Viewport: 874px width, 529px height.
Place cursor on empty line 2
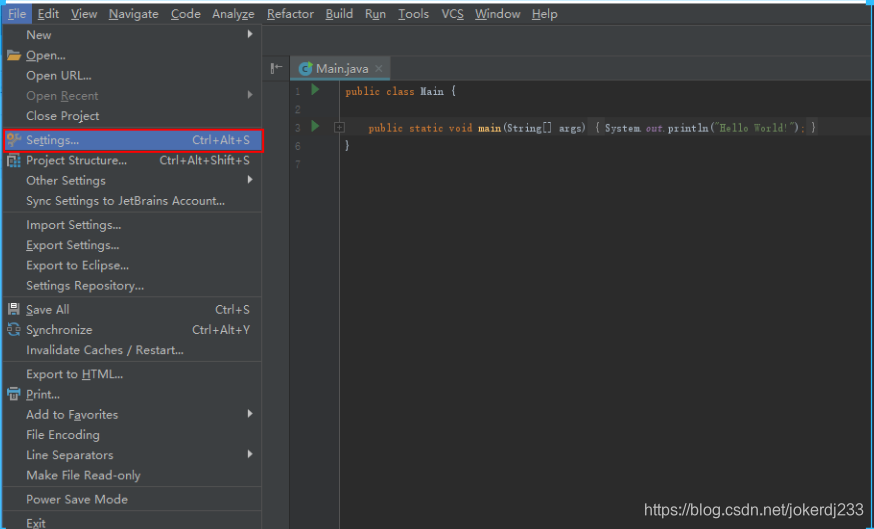point(605,109)
